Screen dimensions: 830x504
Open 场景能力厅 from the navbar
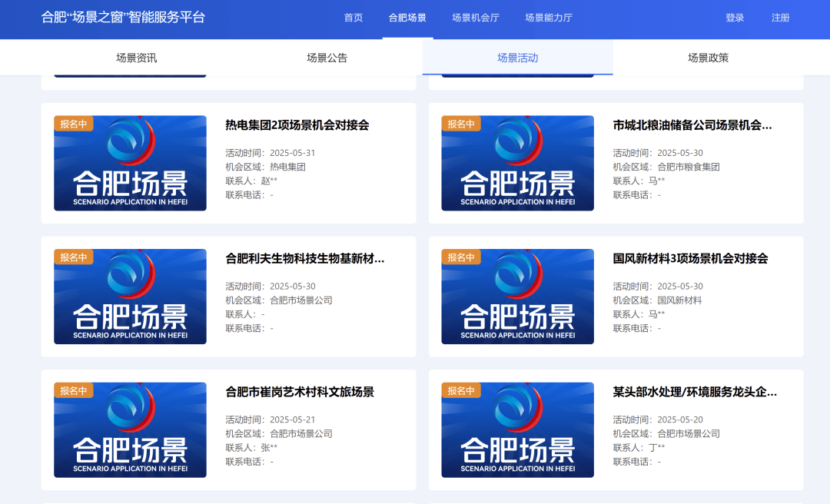[x=548, y=18]
